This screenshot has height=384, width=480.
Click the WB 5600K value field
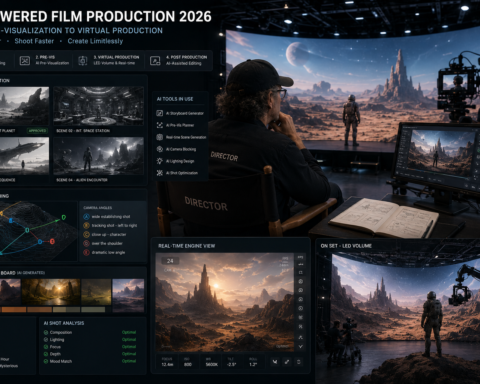212,362
